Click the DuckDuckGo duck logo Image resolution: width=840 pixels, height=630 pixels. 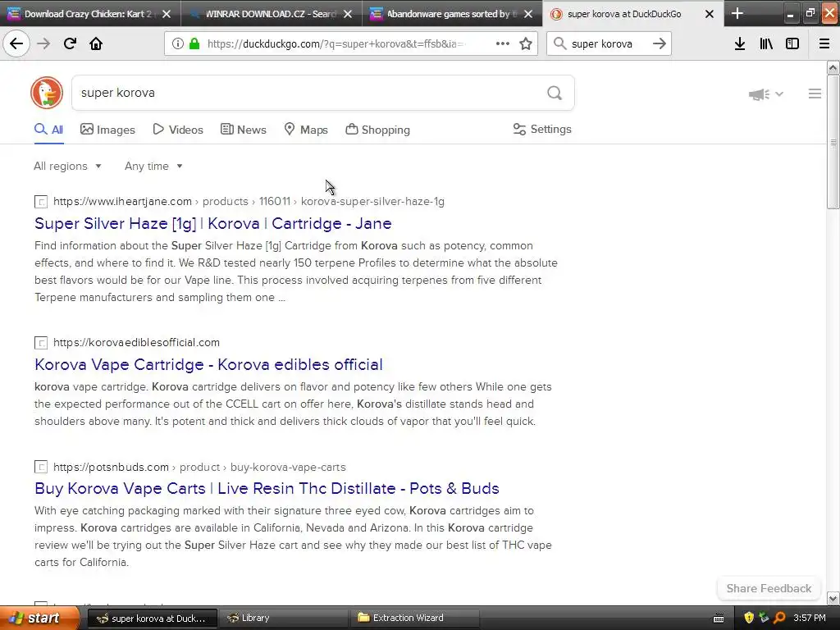47,93
